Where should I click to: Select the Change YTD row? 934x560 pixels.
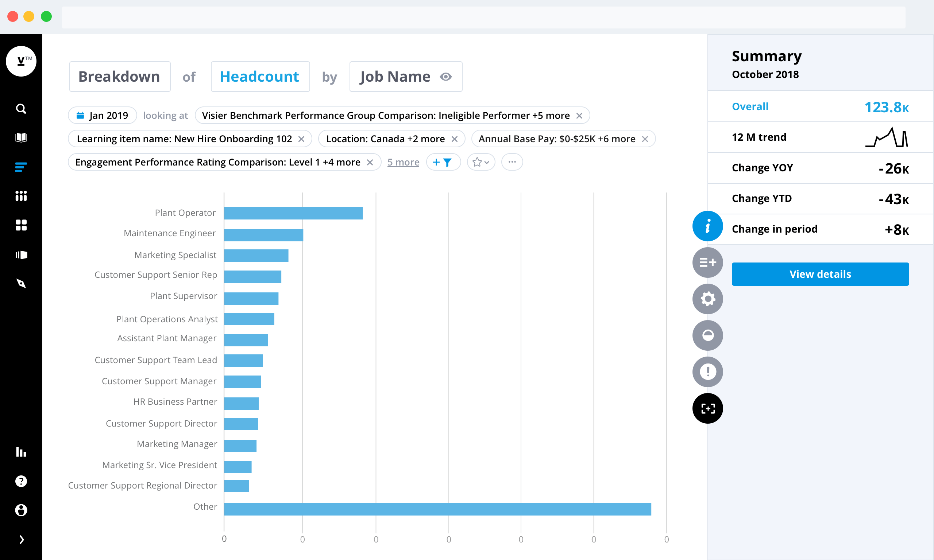tap(820, 199)
